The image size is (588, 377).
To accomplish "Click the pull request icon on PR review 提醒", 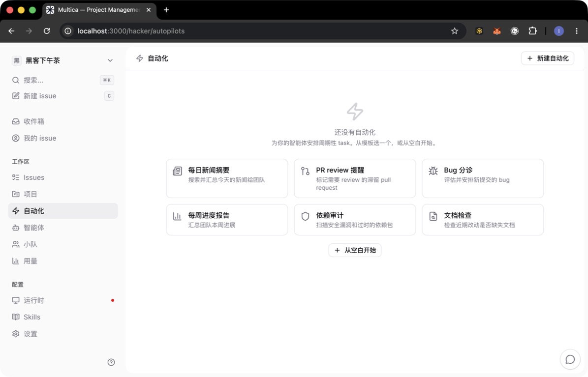I will 305,171.
